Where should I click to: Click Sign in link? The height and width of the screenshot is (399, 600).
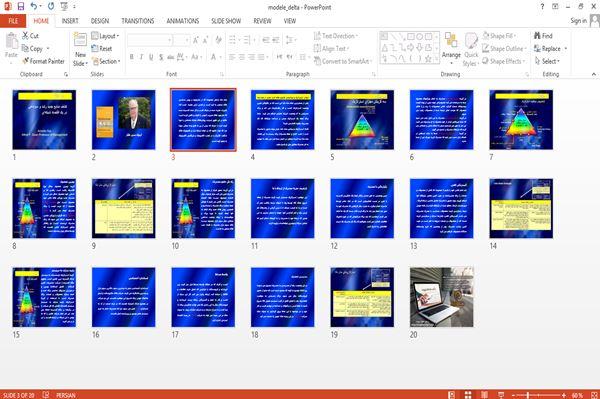pos(578,21)
